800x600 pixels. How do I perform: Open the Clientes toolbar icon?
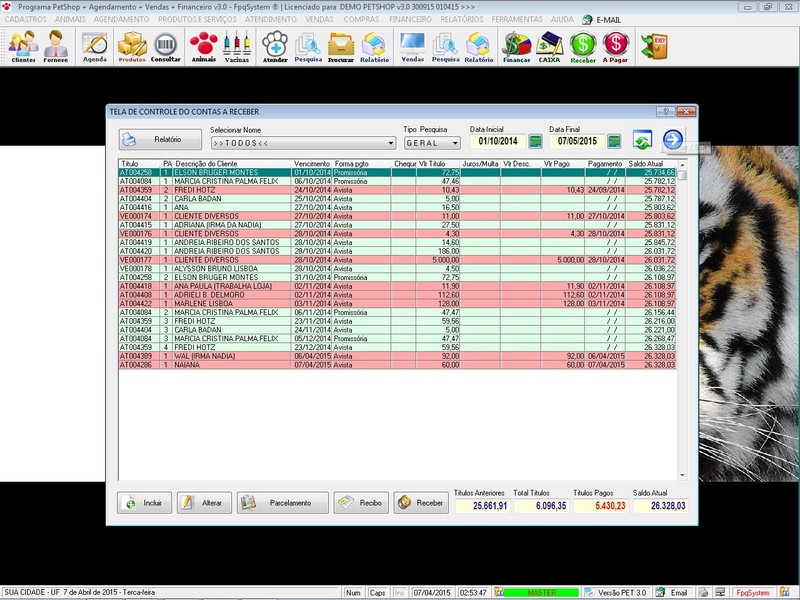pos(23,46)
